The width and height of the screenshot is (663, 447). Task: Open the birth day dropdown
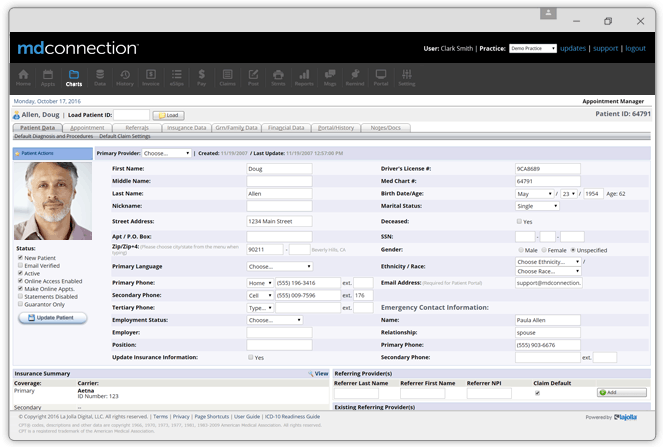[x=569, y=194]
